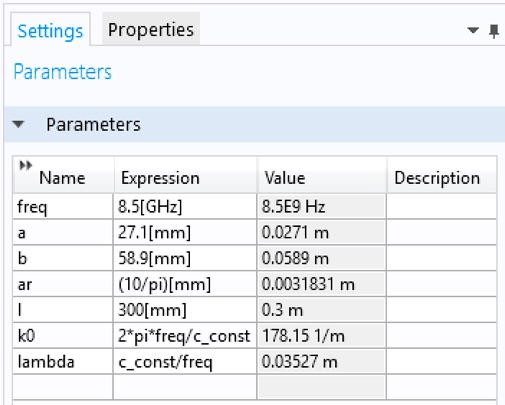Collapse the Parameters section triangle
The height and width of the screenshot is (405, 505).
click(x=18, y=124)
